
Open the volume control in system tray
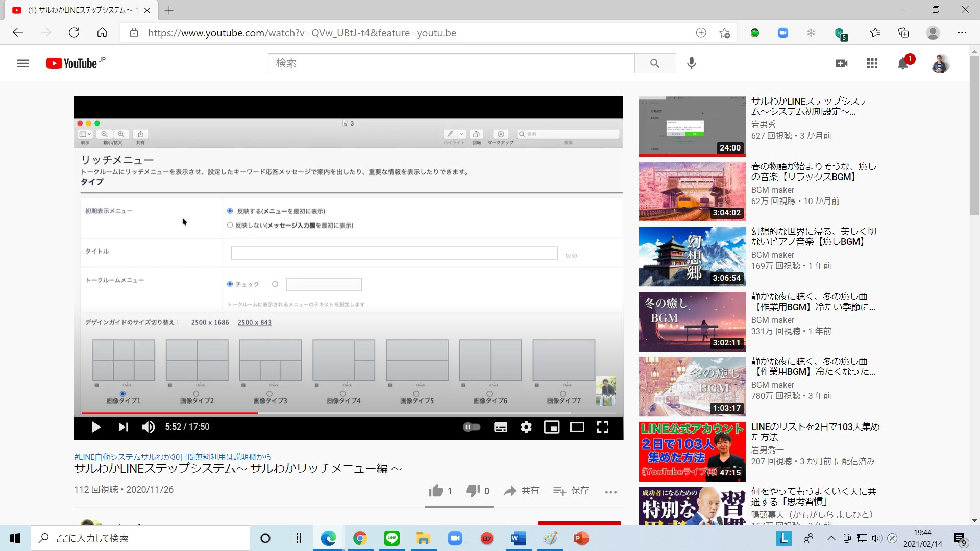877,538
